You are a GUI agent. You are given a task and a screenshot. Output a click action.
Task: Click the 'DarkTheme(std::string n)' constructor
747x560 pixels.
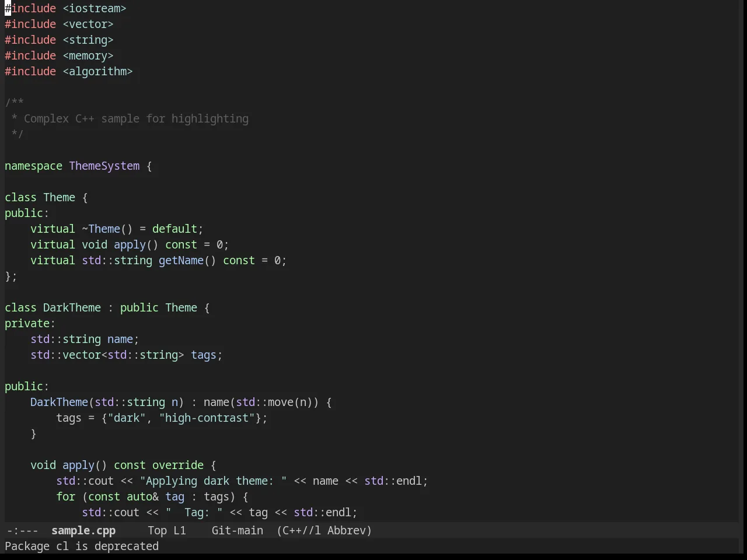[x=107, y=402]
